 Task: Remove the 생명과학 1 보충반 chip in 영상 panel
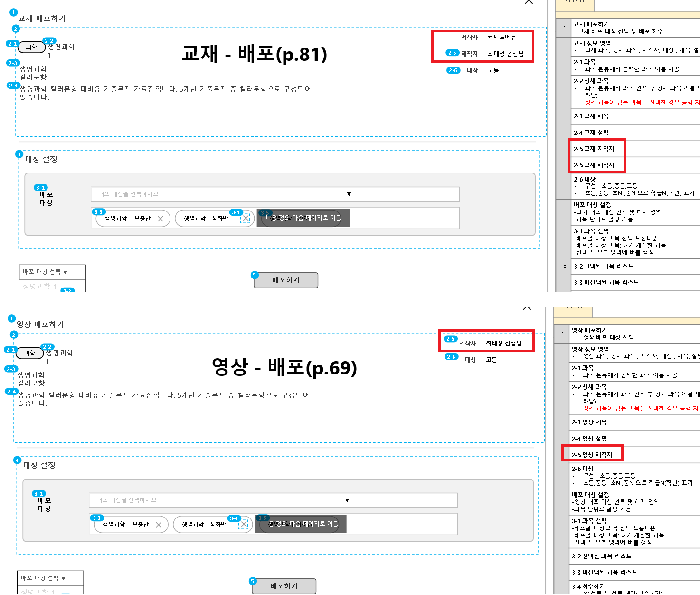[x=159, y=525]
